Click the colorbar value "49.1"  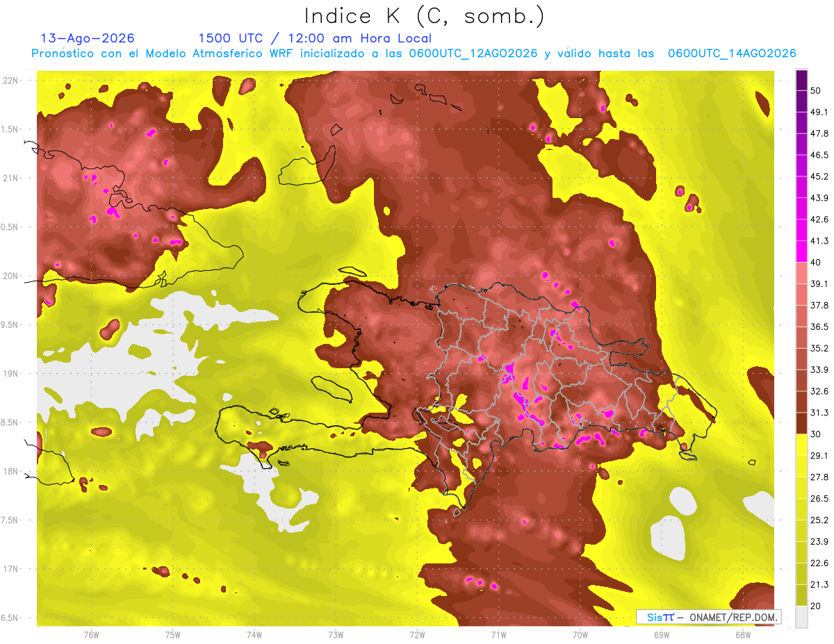tap(819, 112)
